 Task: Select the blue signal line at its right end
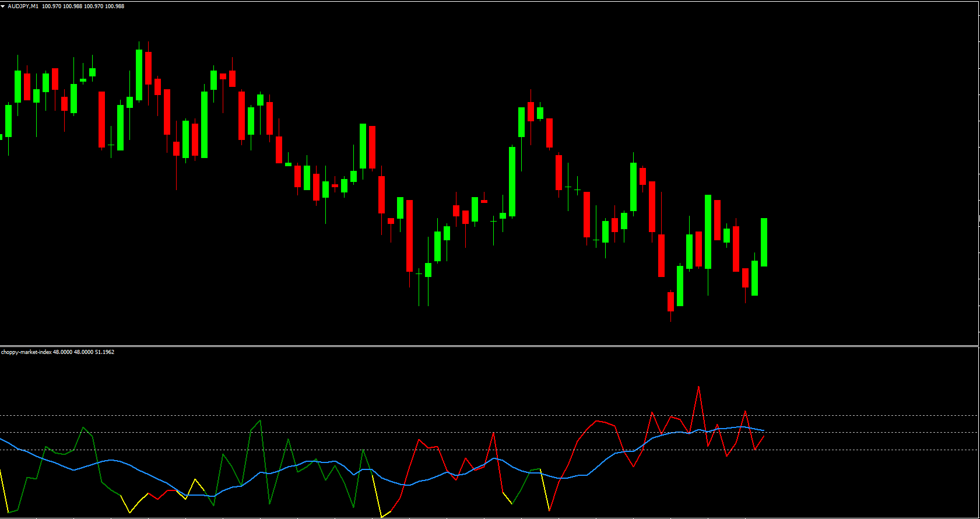pyautogui.click(x=761, y=430)
